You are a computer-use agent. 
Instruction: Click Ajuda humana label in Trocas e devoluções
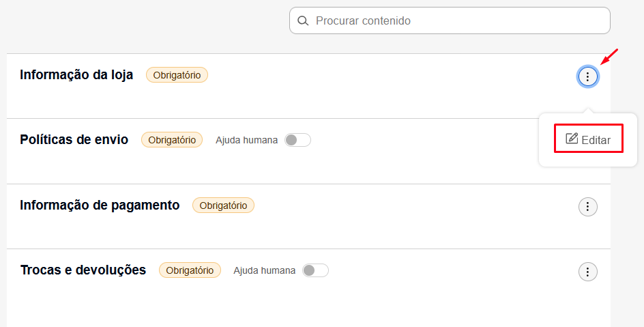(264, 270)
